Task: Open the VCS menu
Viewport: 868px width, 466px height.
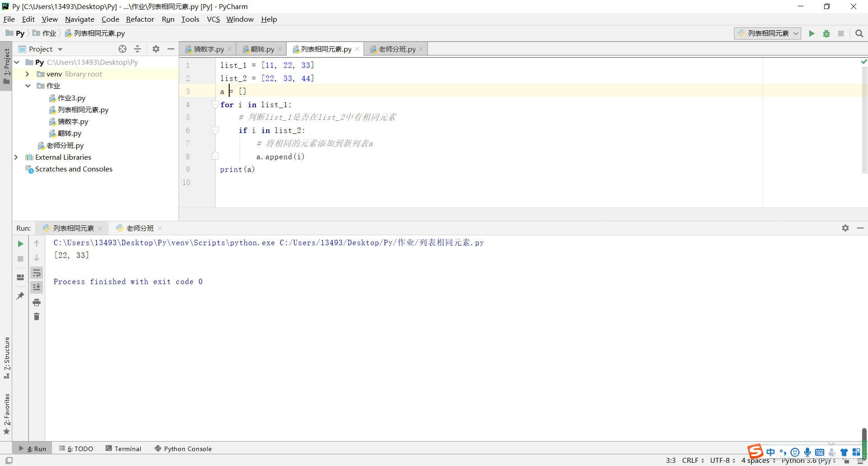Action: pos(213,19)
